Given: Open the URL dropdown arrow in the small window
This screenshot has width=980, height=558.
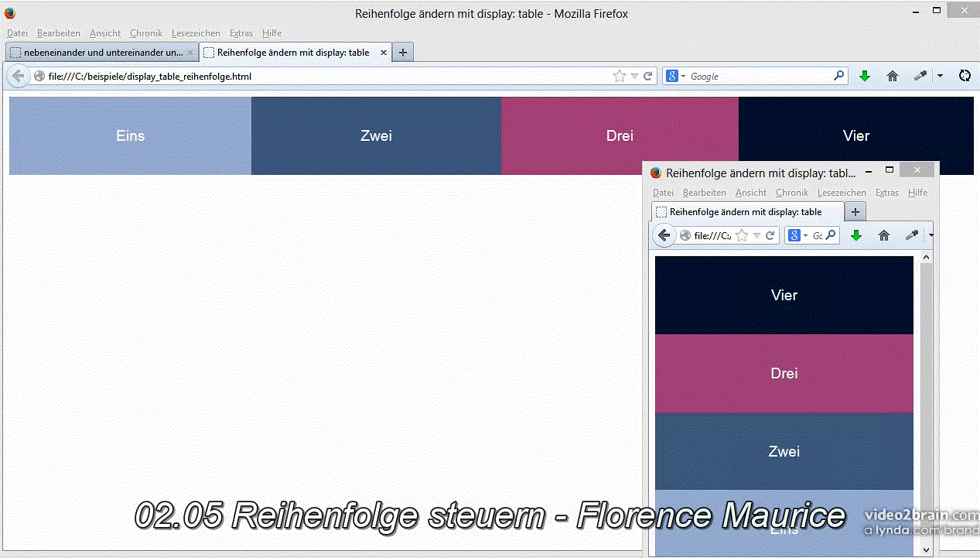Looking at the screenshot, I should click(x=756, y=235).
